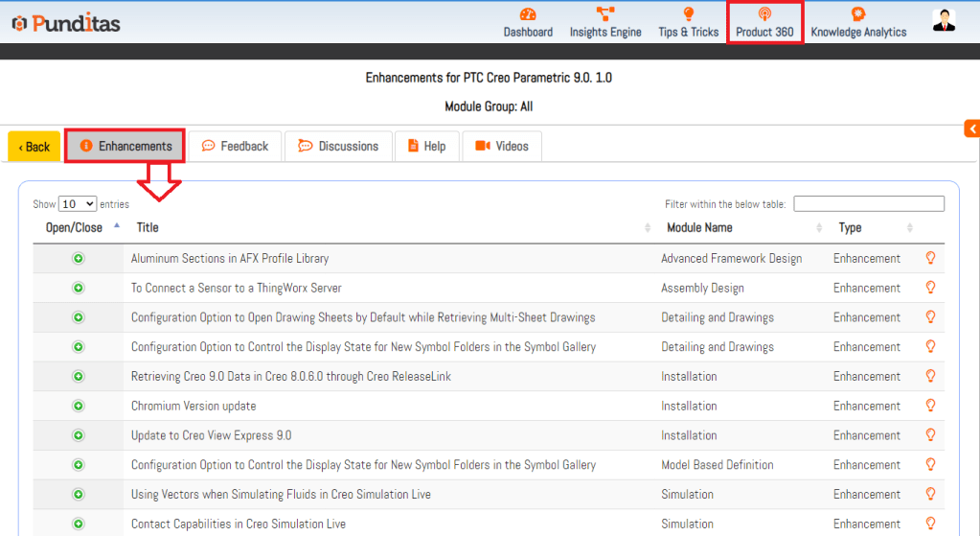
Task: Click lightbulb icon for Chromium Version update row
Action: pos(929,406)
